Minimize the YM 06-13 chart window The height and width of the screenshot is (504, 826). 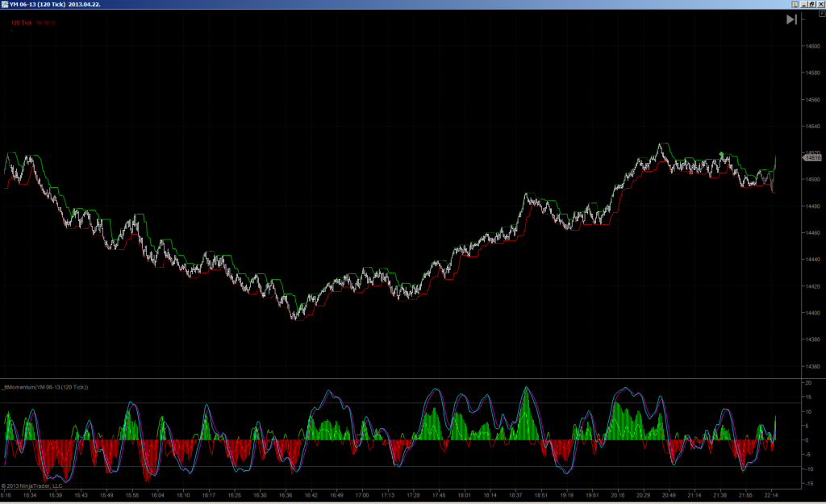pos(804,4)
